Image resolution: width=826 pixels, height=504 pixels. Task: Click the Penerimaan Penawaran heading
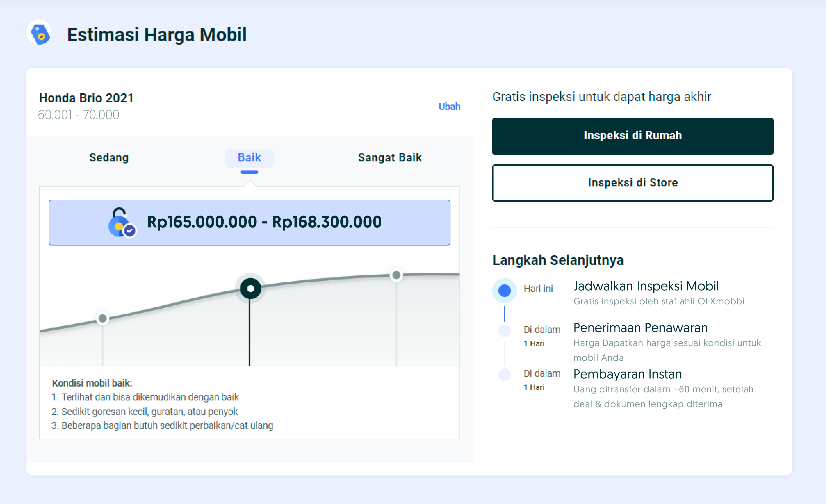pos(640,328)
